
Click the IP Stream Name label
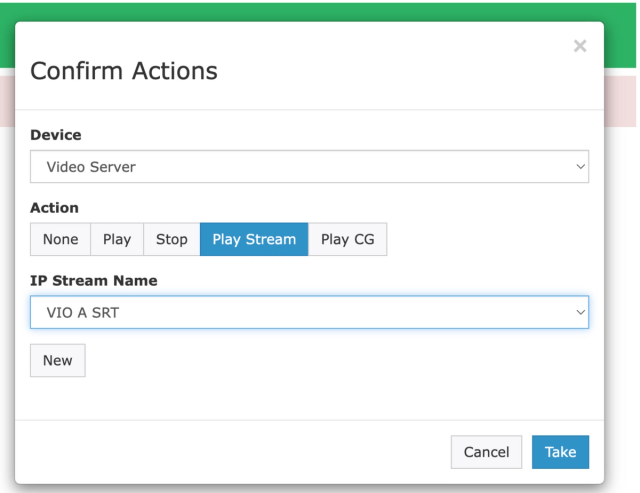point(94,281)
